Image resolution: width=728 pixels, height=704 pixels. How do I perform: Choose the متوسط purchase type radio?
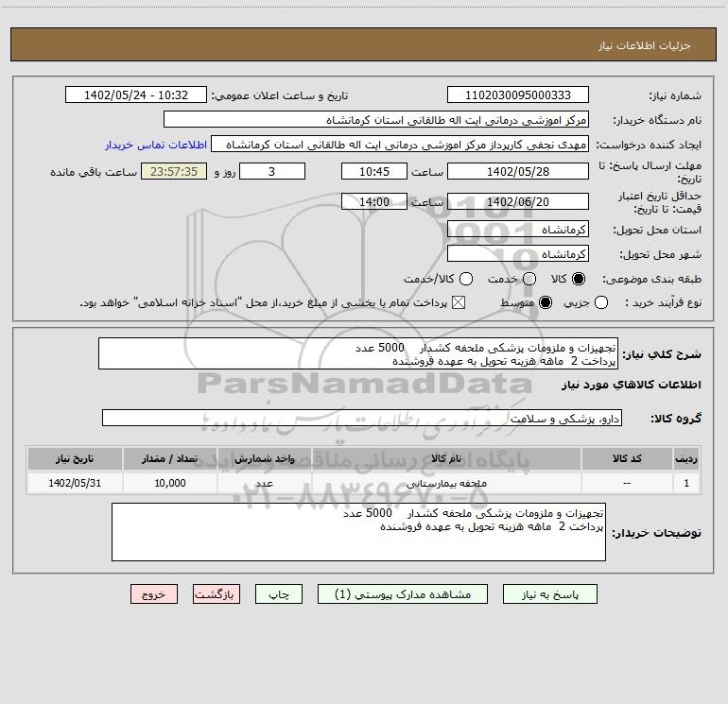click(x=546, y=302)
